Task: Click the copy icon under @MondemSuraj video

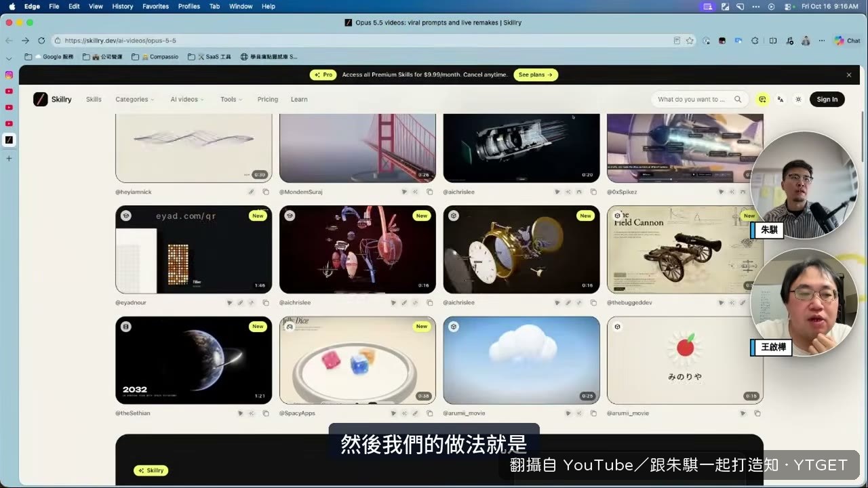Action: pos(430,192)
